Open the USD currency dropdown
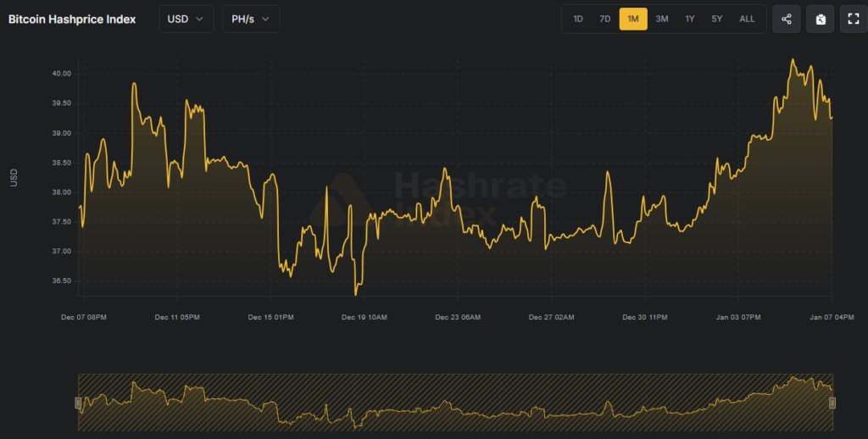Image resolution: width=868 pixels, height=439 pixels. 186,19
